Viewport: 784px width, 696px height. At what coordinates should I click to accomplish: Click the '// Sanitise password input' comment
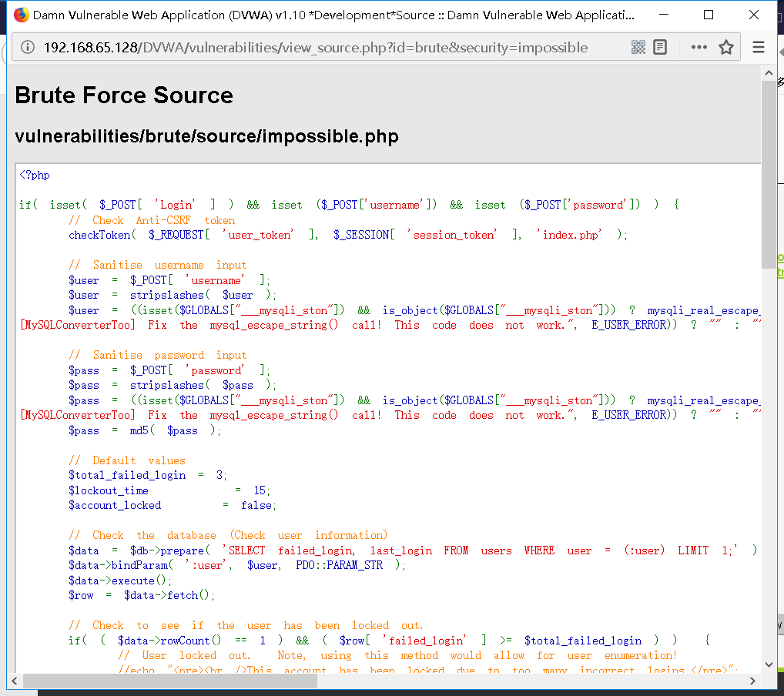click(158, 355)
